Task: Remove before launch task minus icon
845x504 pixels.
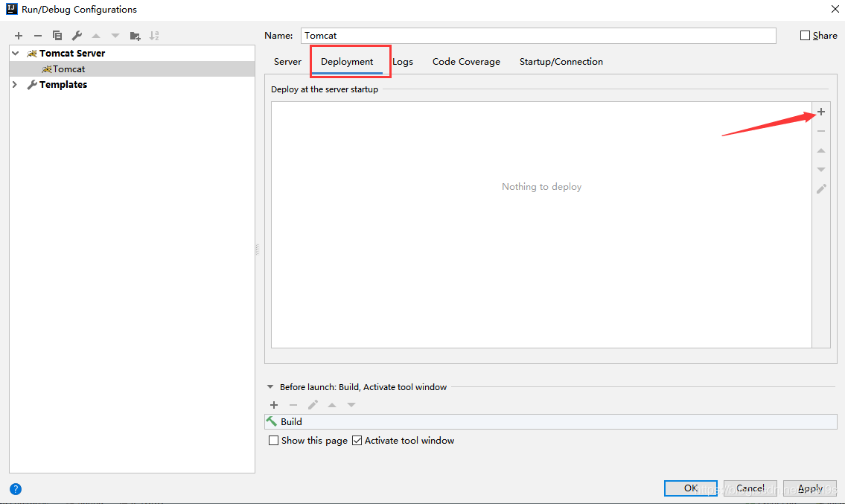Action: coord(293,405)
